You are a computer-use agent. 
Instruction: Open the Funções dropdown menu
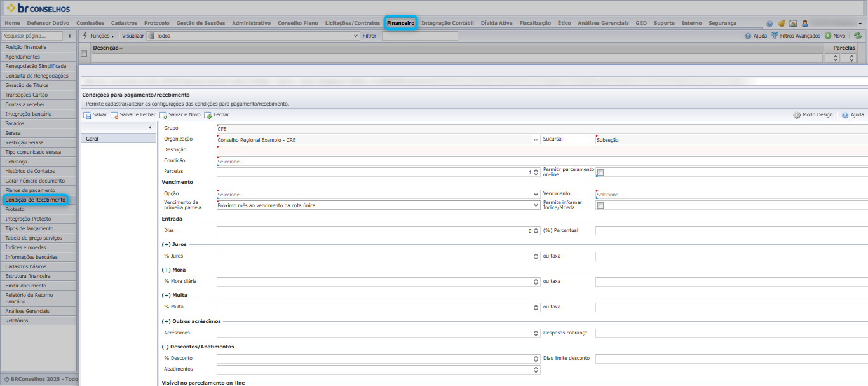(102, 36)
